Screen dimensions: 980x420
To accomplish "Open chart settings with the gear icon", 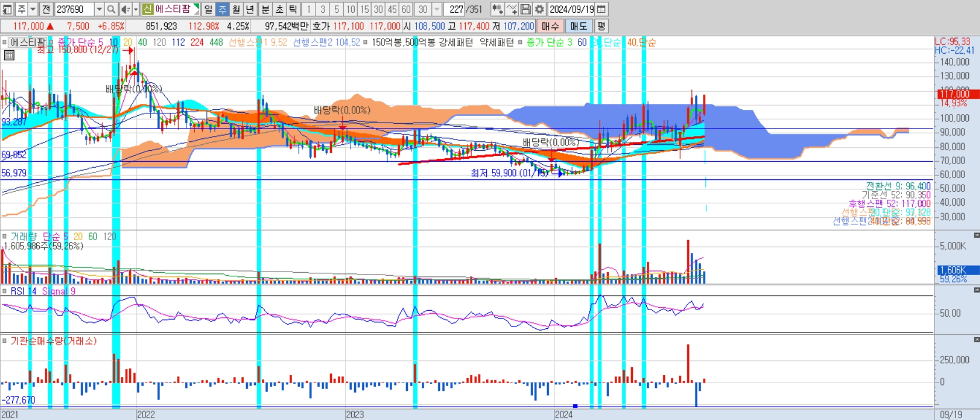I will tap(539, 9).
